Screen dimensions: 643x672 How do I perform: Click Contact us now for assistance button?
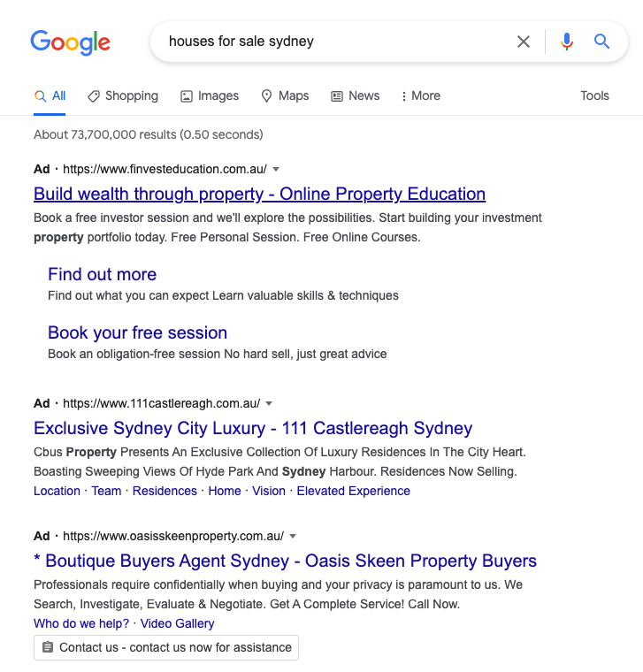click(166, 647)
